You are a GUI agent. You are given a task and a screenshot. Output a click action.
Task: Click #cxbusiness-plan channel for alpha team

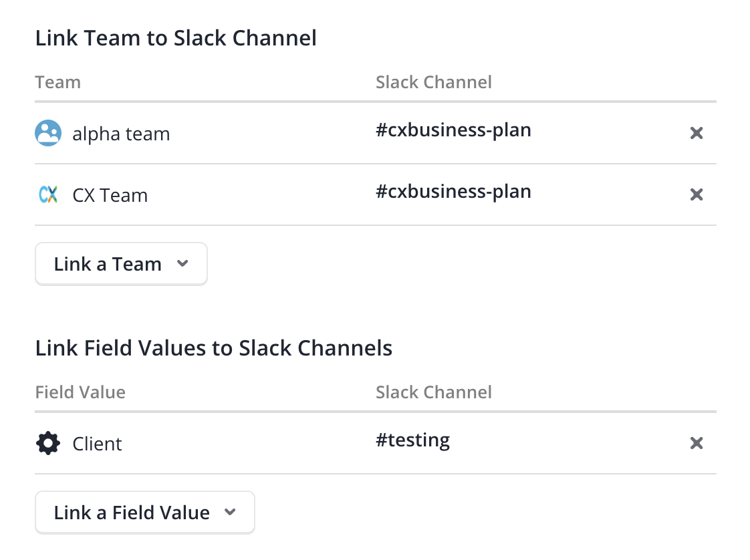[453, 130]
